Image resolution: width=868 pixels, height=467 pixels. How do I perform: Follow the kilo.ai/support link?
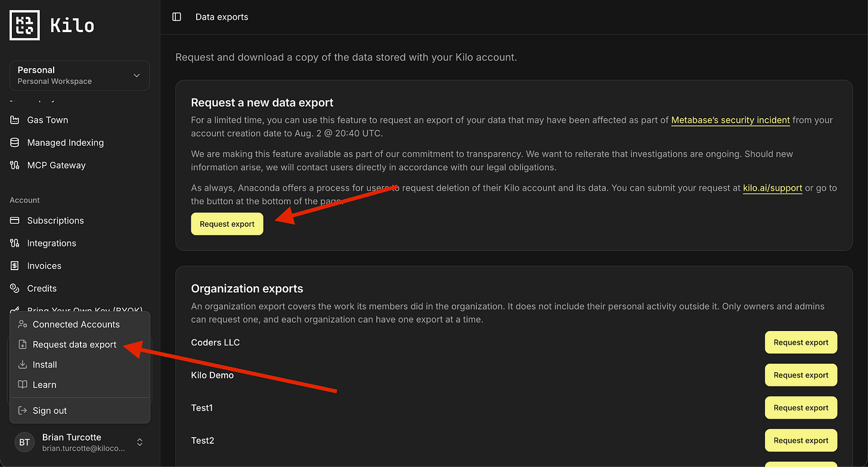pyautogui.click(x=773, y=188)
